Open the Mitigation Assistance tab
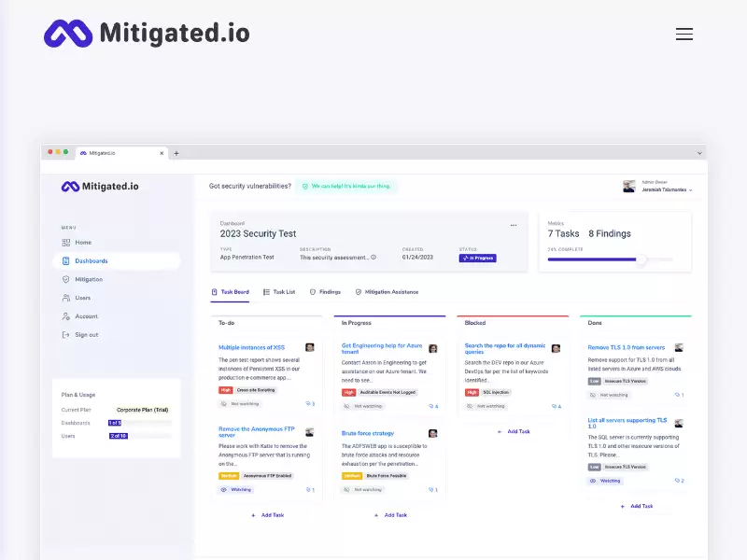This screenshot has width=747, height=560. pyautogui.click(x=387, y=292)
